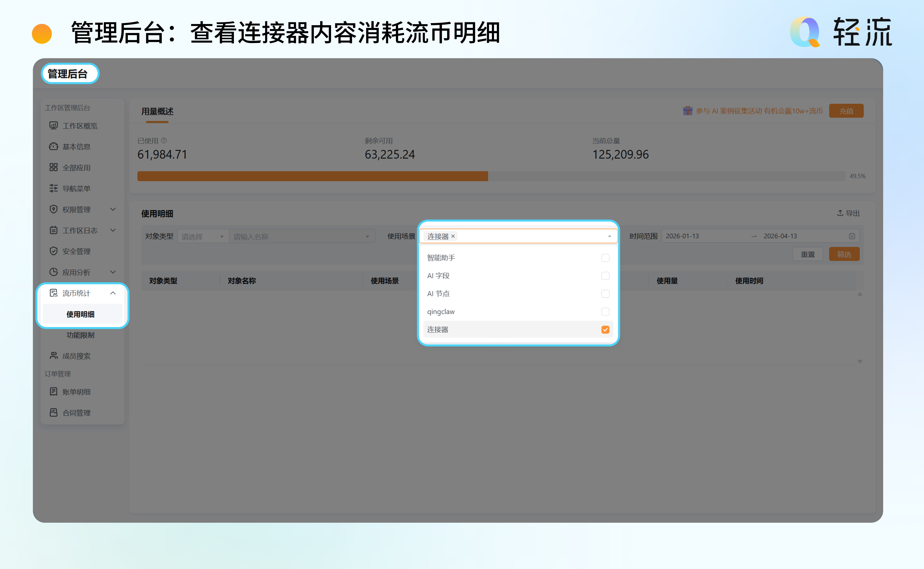The image size is (924, 569).
Task: Open the 请输入名称 name dropdown
Action: click(302, 236)
